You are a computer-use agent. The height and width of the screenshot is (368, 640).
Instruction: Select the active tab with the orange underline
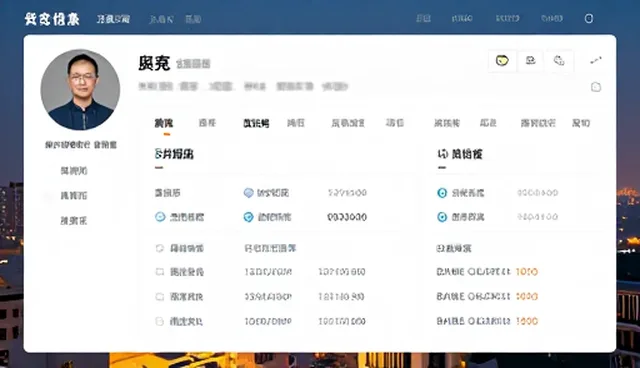tap(164, 123)
